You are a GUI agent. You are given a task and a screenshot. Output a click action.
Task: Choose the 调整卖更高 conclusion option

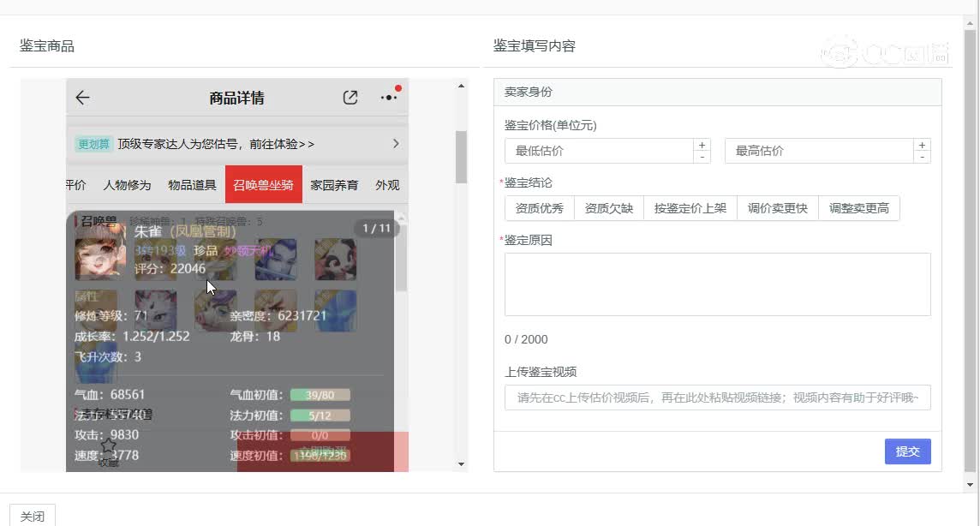point(859,208)
